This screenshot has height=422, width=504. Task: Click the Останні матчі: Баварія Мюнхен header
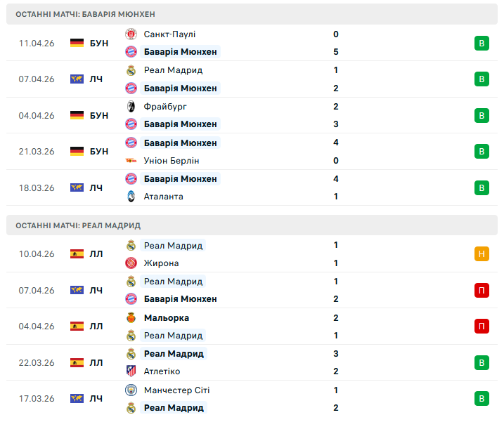(85, 14)
